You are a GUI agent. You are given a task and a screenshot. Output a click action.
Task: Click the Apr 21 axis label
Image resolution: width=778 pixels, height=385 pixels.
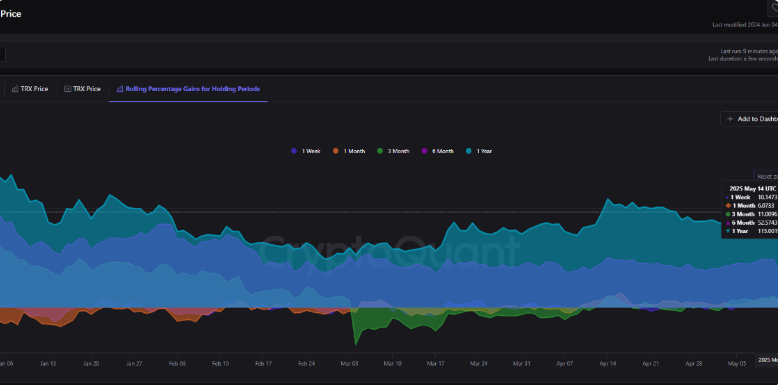pyautogui.click(x=650, y=364)
